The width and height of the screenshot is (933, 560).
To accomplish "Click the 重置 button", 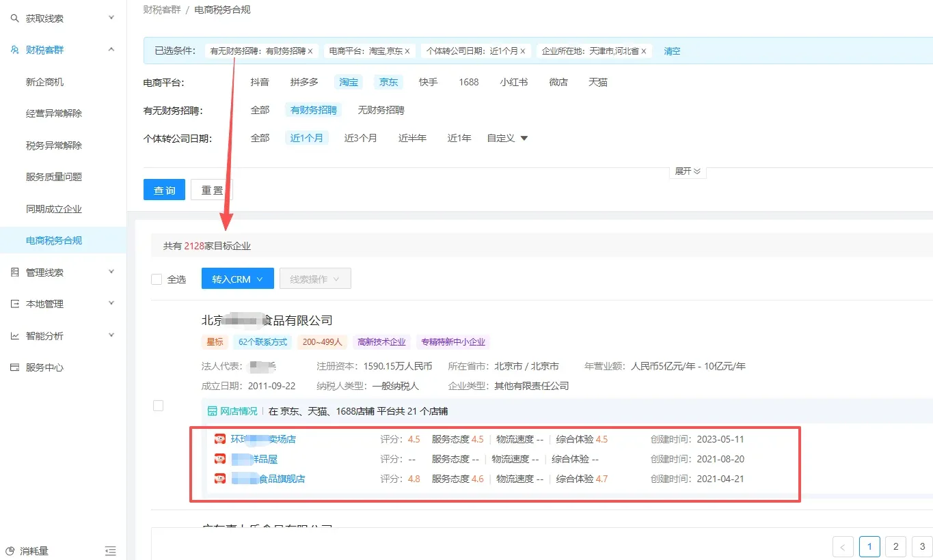I will (212, 190).
